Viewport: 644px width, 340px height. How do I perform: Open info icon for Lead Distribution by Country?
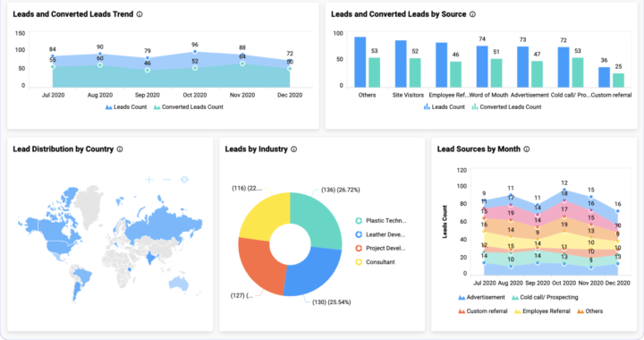[120, 149]
